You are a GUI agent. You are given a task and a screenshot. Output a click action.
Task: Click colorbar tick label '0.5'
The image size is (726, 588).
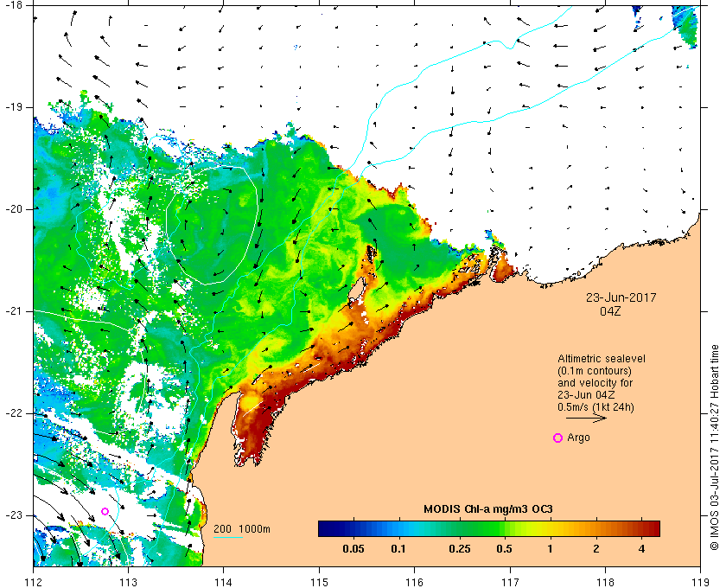(504, 549)
